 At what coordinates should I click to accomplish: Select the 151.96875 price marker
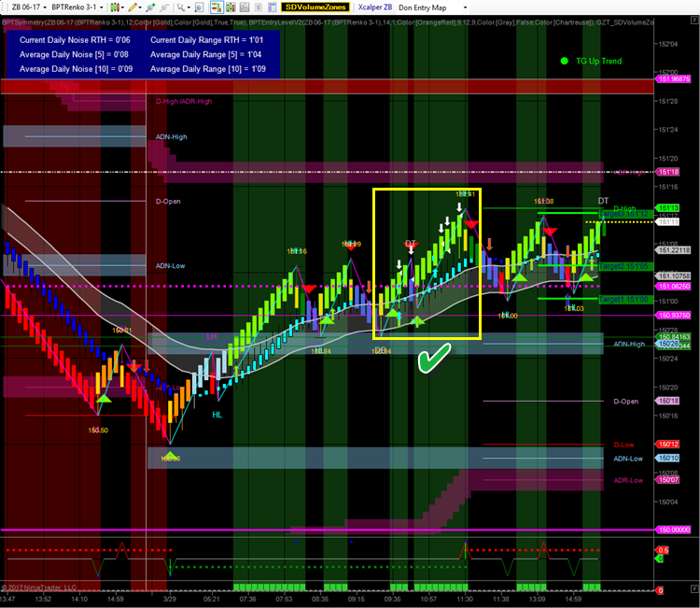click(674, 79)
